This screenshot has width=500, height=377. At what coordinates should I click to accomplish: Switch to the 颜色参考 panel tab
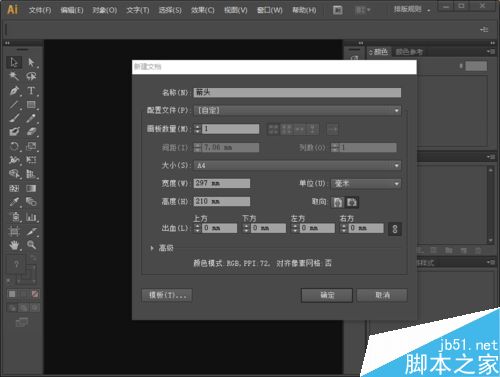pos(409,52)
